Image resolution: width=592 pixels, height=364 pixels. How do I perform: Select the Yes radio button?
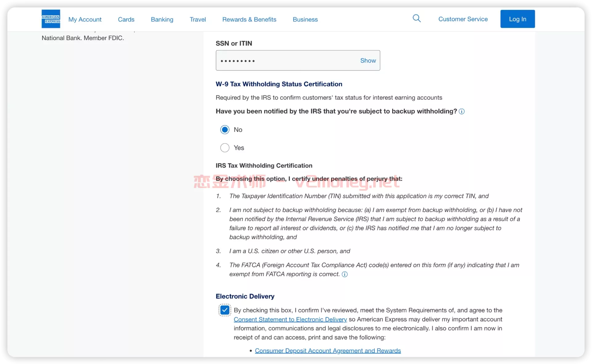(x=225, y=148)
